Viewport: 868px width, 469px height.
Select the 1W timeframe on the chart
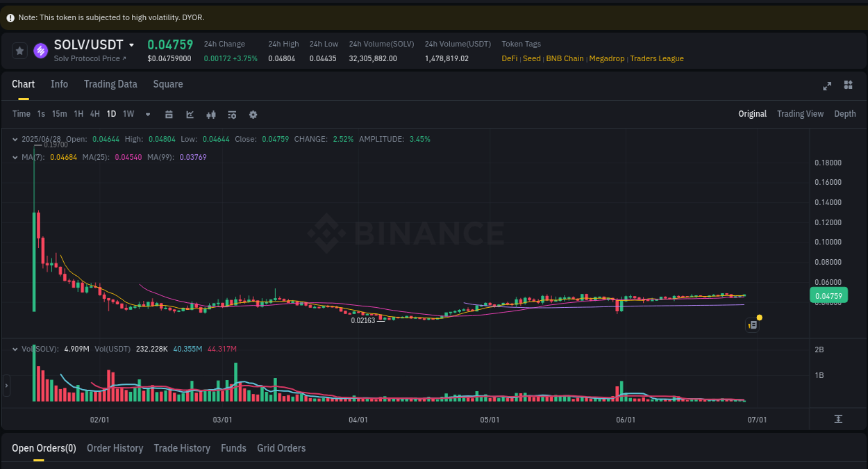click(128, 114)
